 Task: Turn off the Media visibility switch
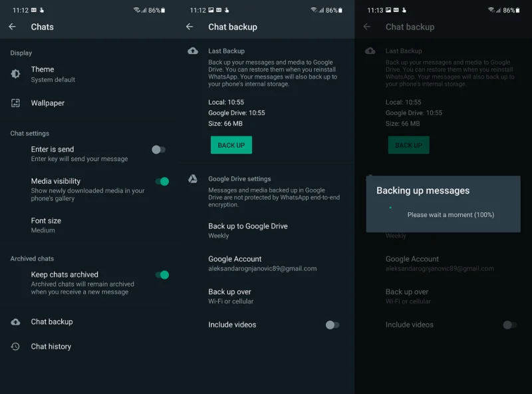point(162,182)
